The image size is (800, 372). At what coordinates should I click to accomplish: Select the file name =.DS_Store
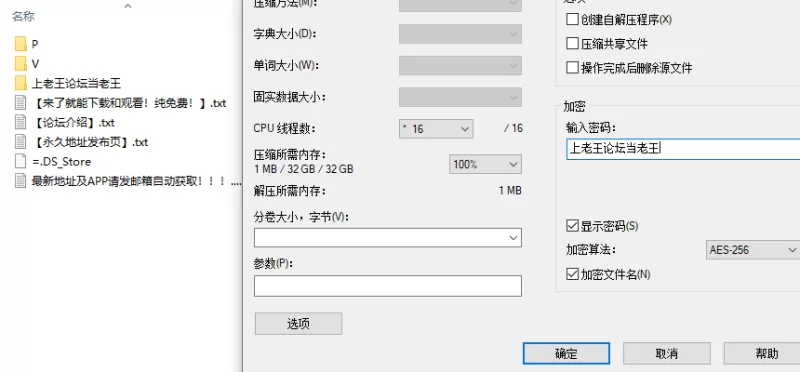point(62,162)
